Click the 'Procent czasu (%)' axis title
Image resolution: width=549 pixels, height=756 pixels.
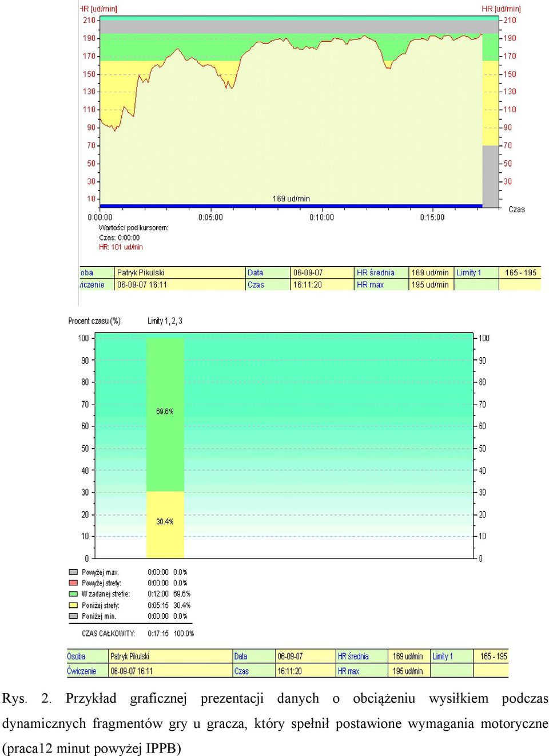pos(94,321)
